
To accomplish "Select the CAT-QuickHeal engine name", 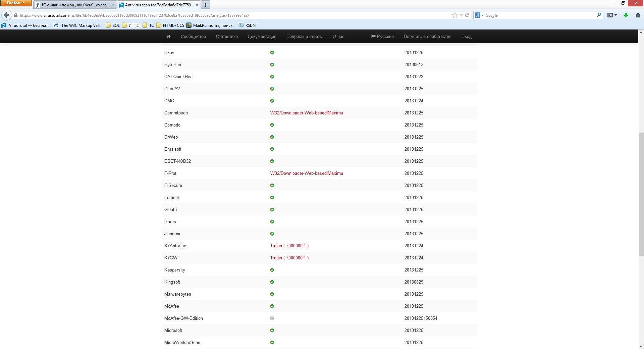I will pyautogui.click(x=179, y=77).
